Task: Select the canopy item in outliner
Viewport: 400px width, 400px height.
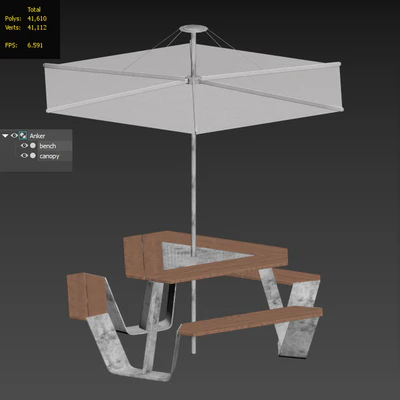Action: (49, 156)
